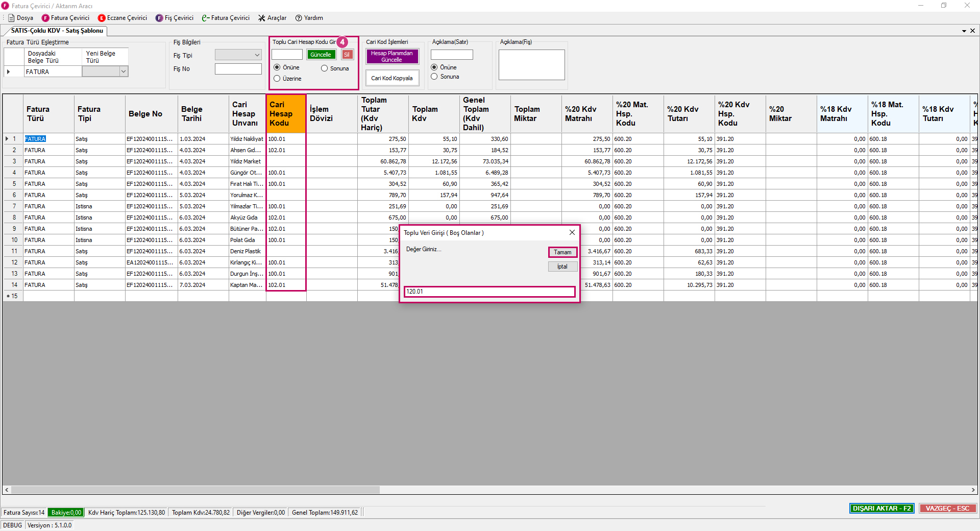
Task: Confirm with Tamam button in dialog
Action: pos(562,252)
